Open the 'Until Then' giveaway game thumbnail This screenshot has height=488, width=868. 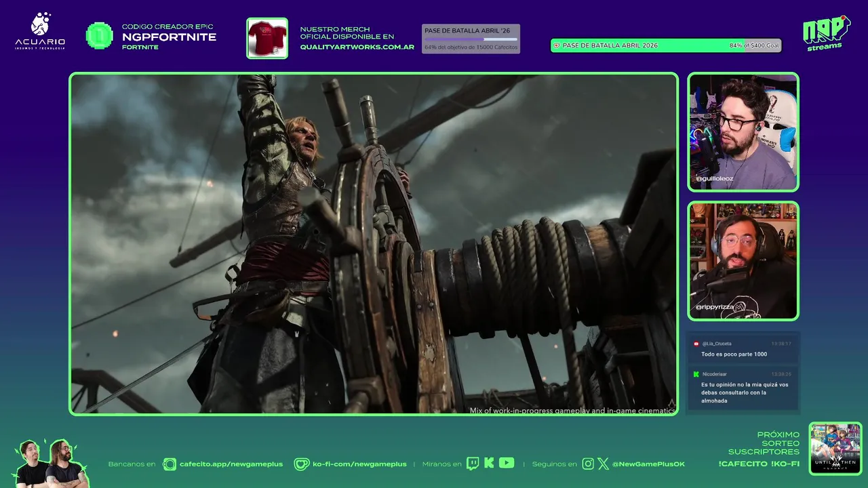point(835,448)
